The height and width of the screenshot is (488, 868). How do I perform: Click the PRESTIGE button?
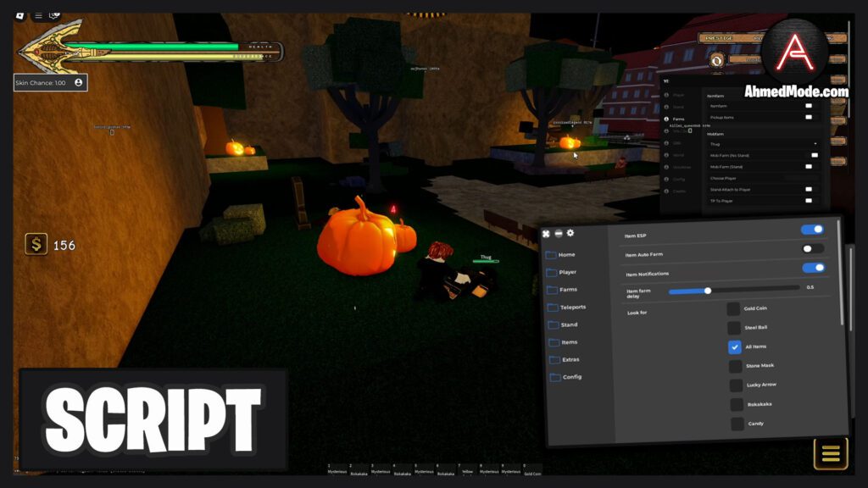(x=716, y=37)
